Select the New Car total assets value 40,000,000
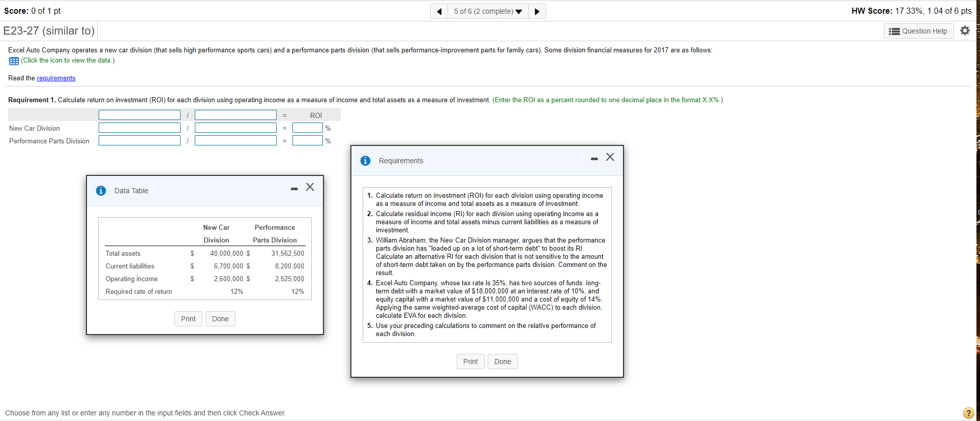The height and width of the screenshot is (421, 980). [226, 254]
